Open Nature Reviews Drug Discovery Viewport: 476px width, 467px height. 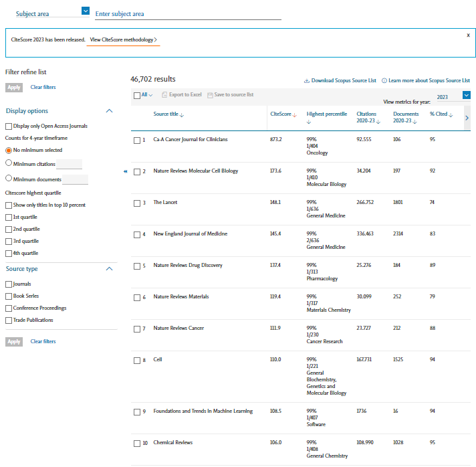[188, 265]
